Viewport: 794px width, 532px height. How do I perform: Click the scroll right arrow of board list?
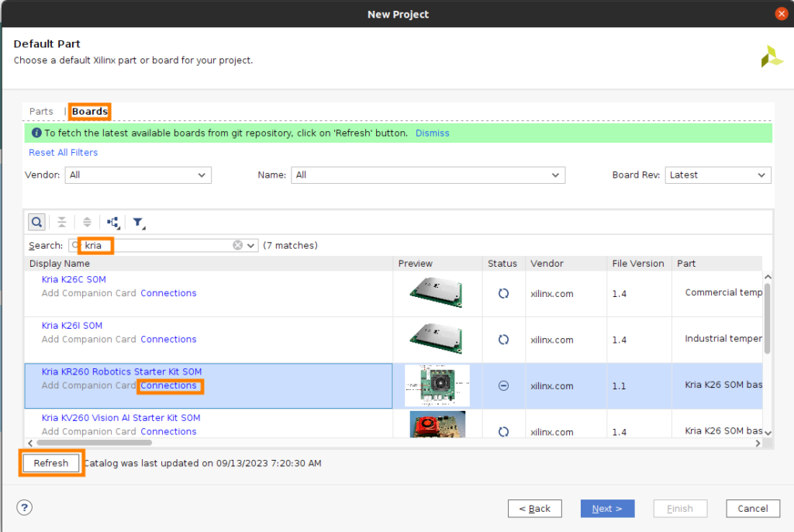click(758, 443)
